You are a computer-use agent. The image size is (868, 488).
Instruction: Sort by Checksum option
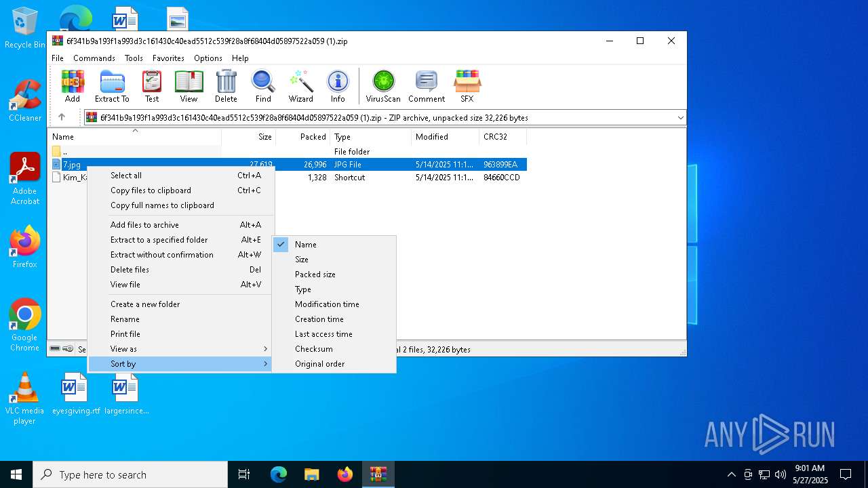click(x=334, y=349)
